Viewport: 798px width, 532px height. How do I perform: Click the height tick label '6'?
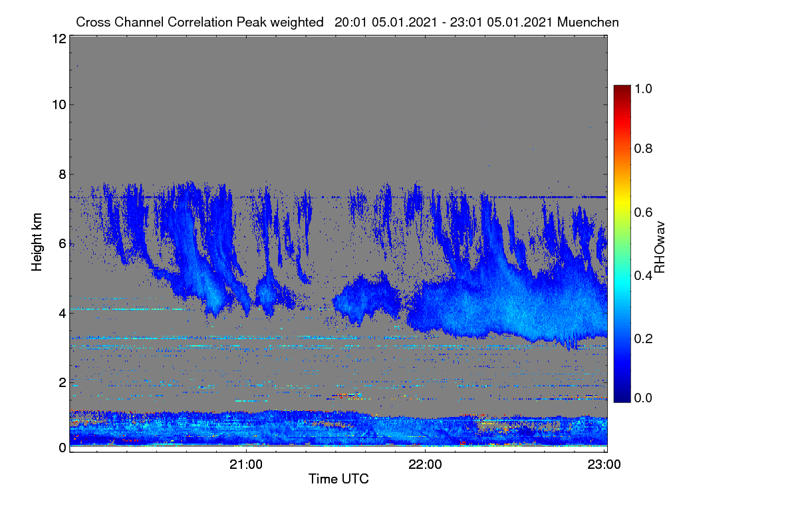tap(62, 244)
